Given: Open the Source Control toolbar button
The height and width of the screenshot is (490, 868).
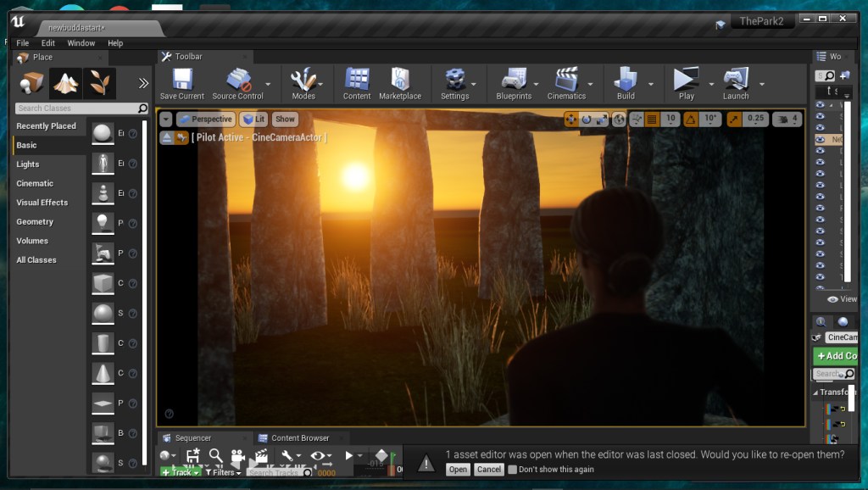Looking at the screenshot, I should (x=237, y=81).
